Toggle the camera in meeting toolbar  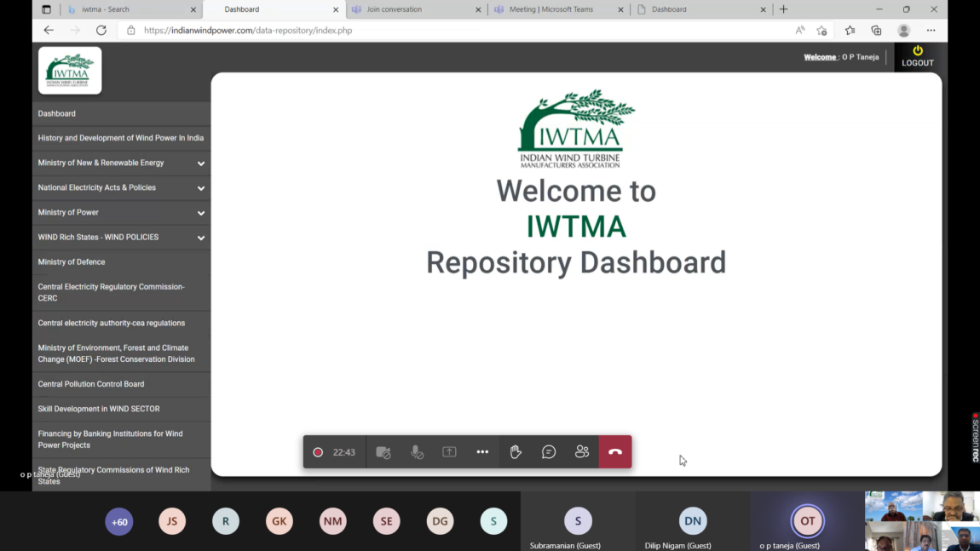[x=383, y=452]
